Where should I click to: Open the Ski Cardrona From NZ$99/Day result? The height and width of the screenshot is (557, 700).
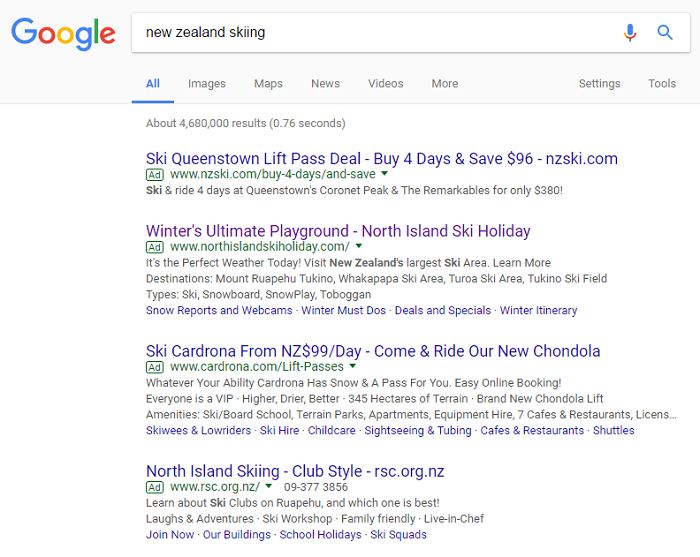(373, 351)
